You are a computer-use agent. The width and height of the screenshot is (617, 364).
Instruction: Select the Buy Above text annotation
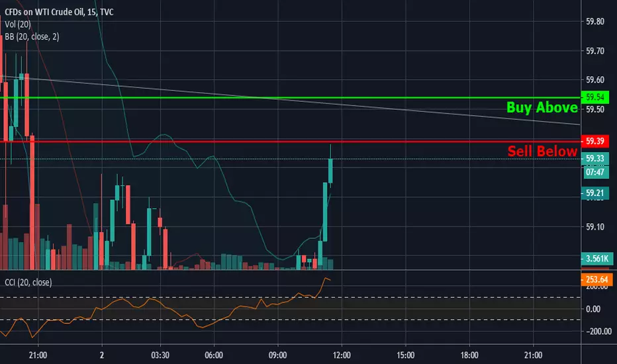542,107
